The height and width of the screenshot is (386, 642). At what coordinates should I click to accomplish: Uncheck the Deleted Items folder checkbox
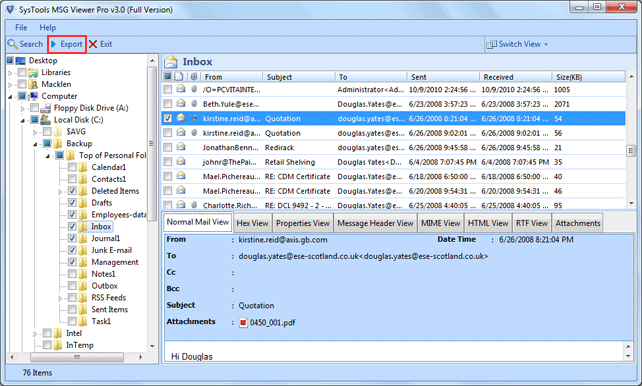click(72, 191)
